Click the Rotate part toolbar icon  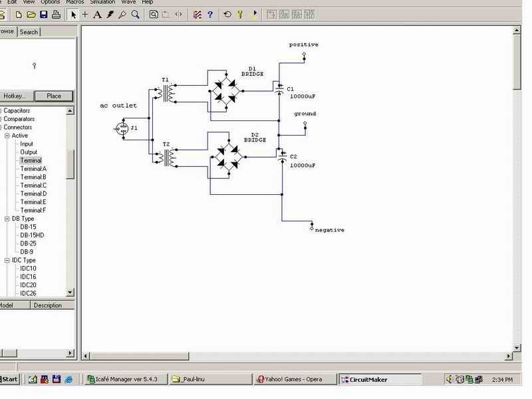166,15
